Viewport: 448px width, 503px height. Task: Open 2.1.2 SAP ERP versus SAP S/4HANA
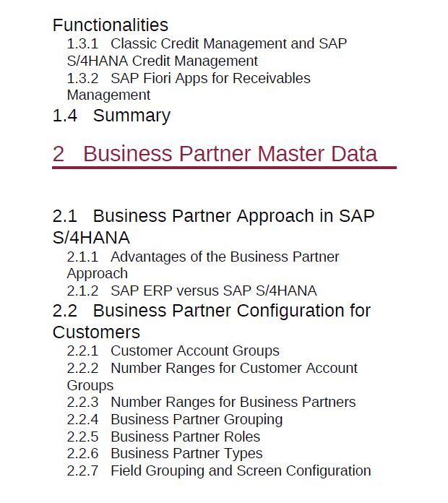pos(191,291)
